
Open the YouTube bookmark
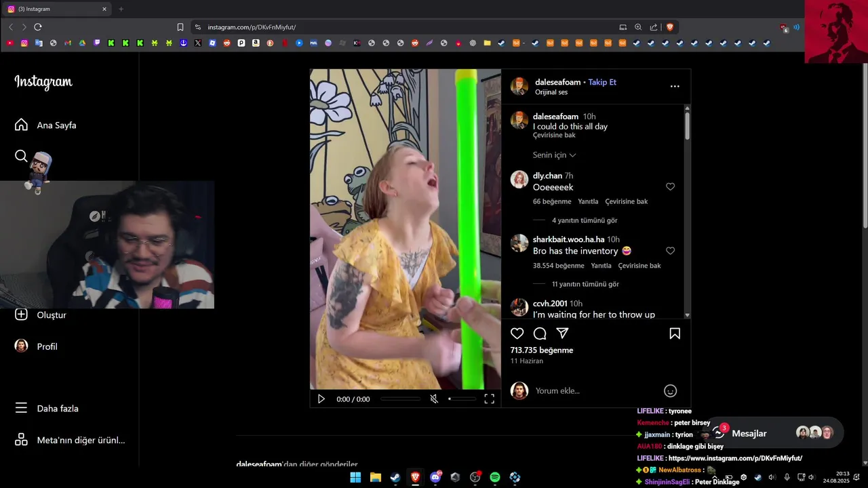click(9, 43)
